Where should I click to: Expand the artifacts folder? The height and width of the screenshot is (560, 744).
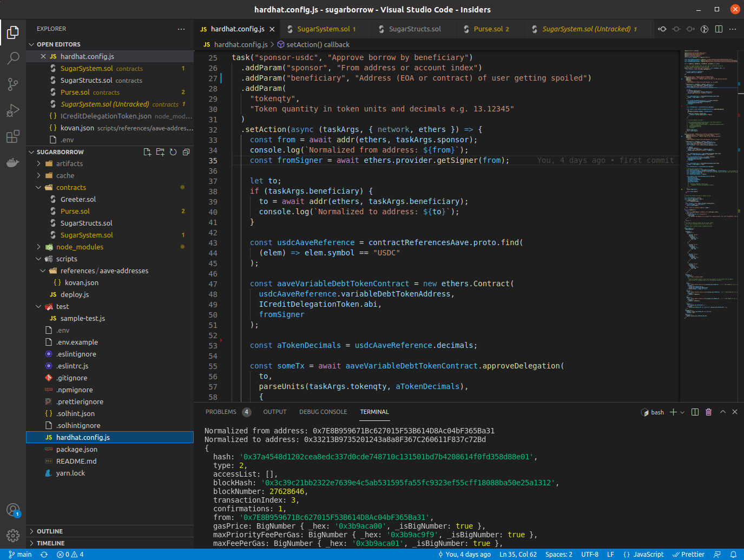click(x=38, y=163)
